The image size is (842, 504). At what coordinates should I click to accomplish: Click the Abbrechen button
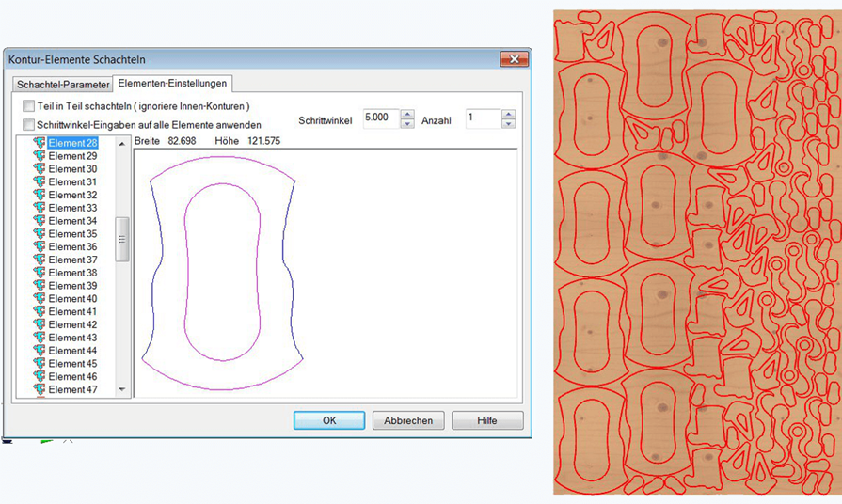click(408, 420)
